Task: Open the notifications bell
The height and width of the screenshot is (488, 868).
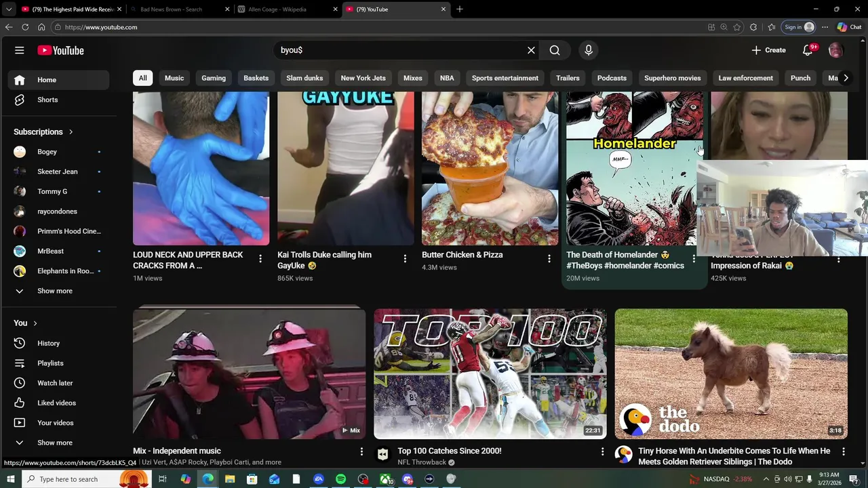Action: 808,50
